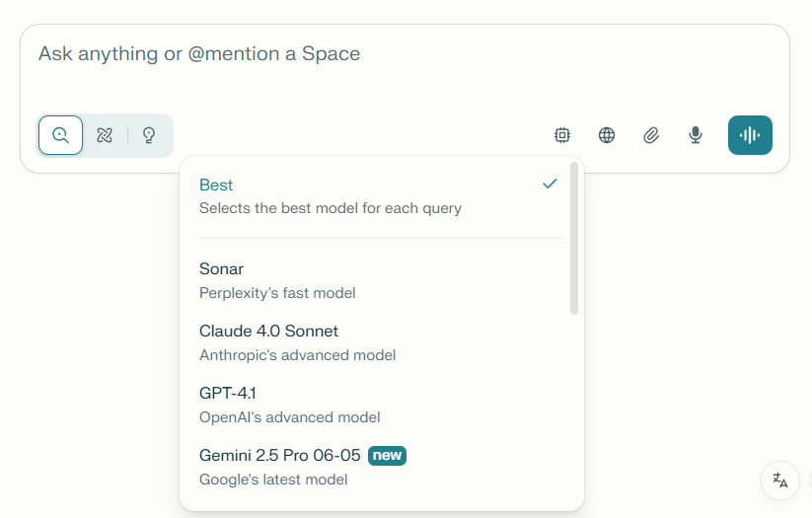Click "OpenAI's advanced model" description
This screenshot has height=518, width=812.
[290, 417]
